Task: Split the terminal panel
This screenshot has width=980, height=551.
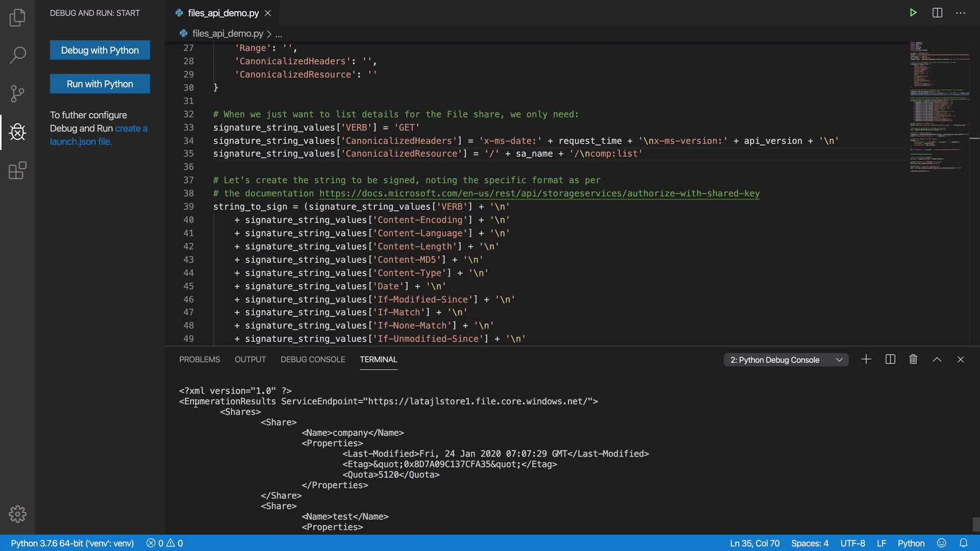Action: [890, 360]
